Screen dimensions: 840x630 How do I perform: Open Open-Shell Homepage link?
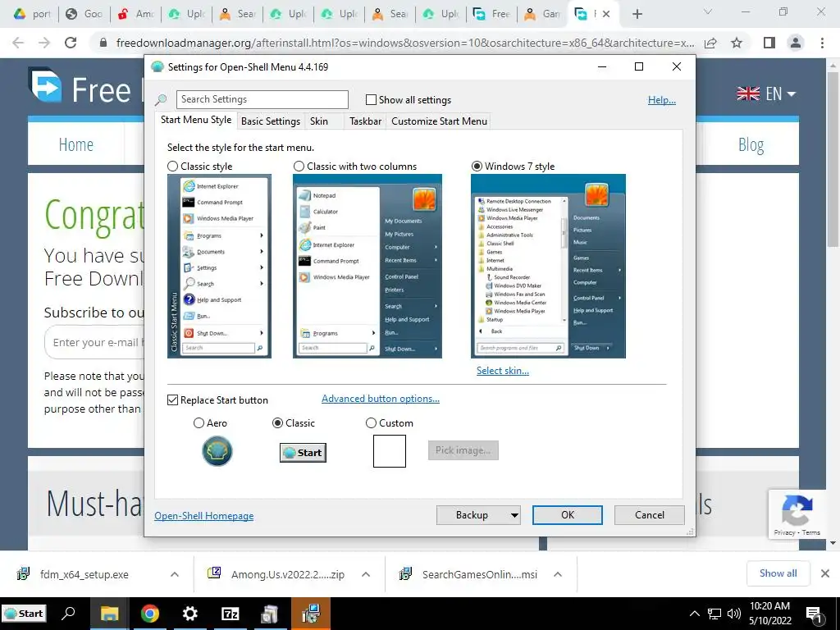pyautogui.click(x=204, y=516)
